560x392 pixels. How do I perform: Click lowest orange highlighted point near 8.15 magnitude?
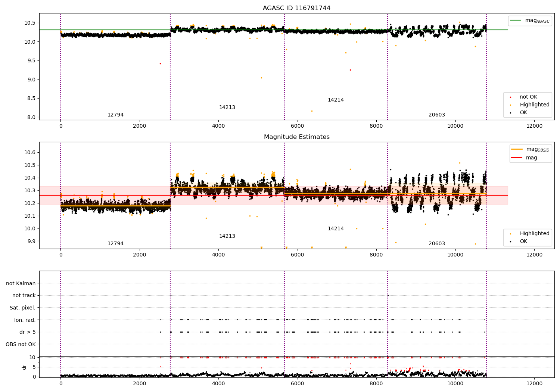click(312, 111)
